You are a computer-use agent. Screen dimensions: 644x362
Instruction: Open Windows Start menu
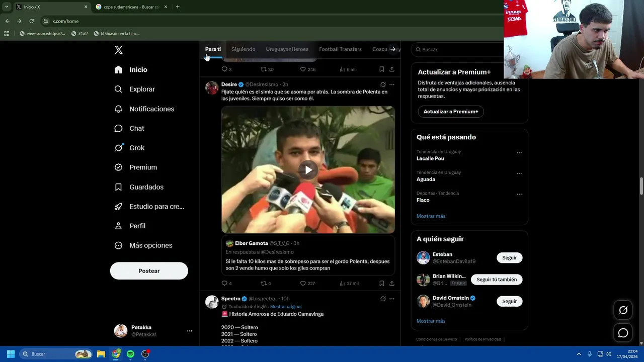click(11, 354)
